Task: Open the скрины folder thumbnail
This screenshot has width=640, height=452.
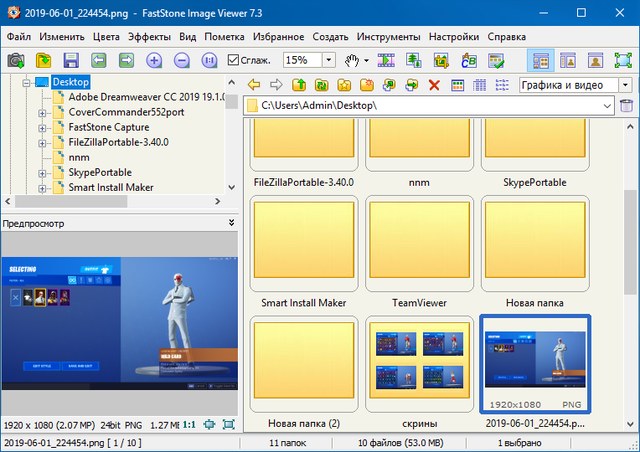Action: (419, 361)
